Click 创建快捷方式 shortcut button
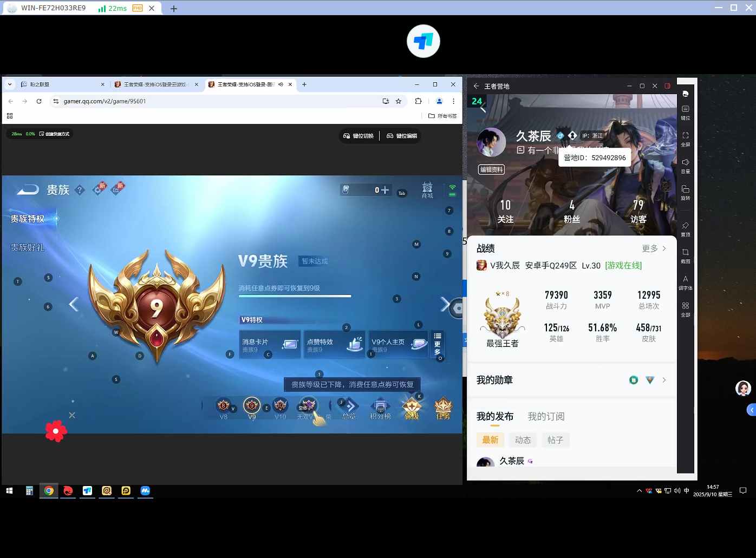756x558 pixels. pos(54,134)
